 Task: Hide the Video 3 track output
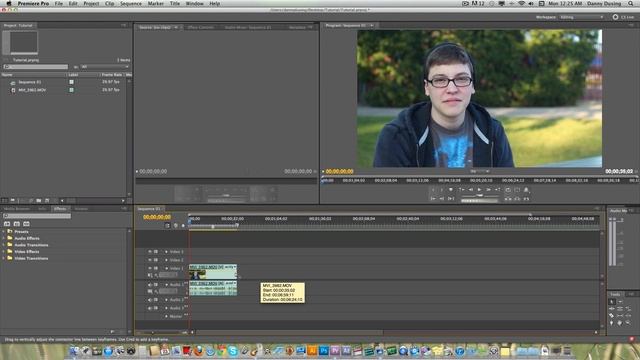point(150,252)
